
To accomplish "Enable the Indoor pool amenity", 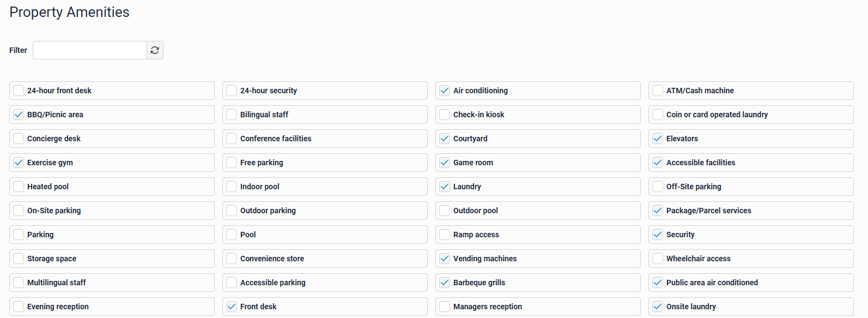I will 232,187.
